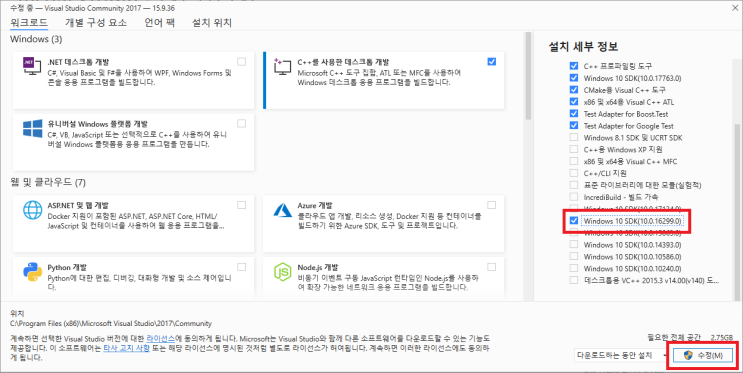This screenshot has width=743, height=373.
Task: Uncheck C++ 프로파일링 도구 component
Action: coord(574,66)
